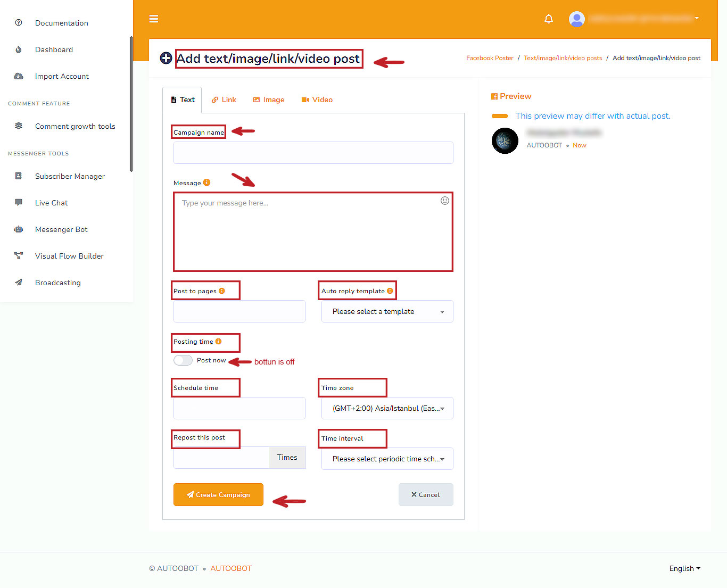
Task: Click the Posting time info icon
Action: tap(218, 342)
